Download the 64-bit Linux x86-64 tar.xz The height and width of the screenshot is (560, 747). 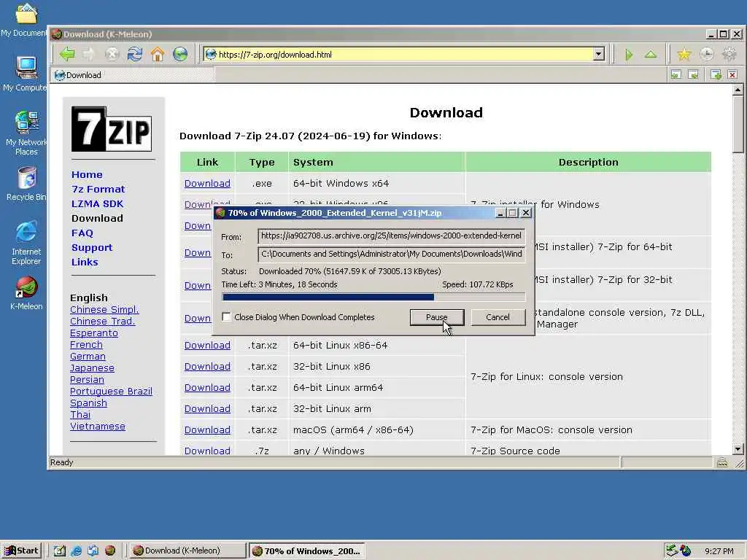pos(207,345)
